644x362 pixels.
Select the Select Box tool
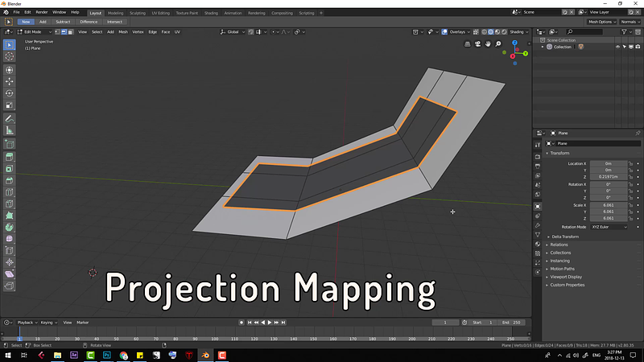coord(10,45)
